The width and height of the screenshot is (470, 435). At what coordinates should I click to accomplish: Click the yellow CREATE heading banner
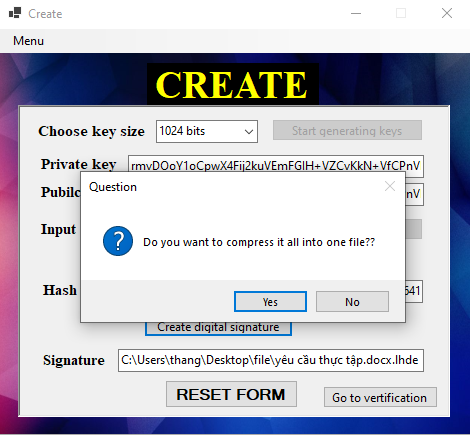pos(233,84)
